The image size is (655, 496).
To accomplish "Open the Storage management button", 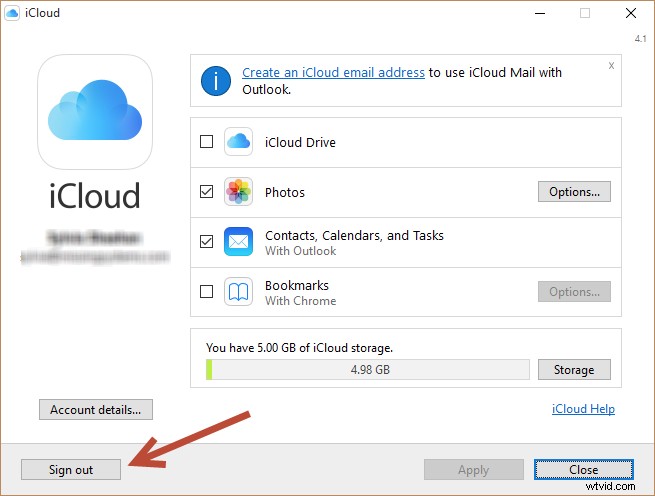I will click(x=574, y=370).
